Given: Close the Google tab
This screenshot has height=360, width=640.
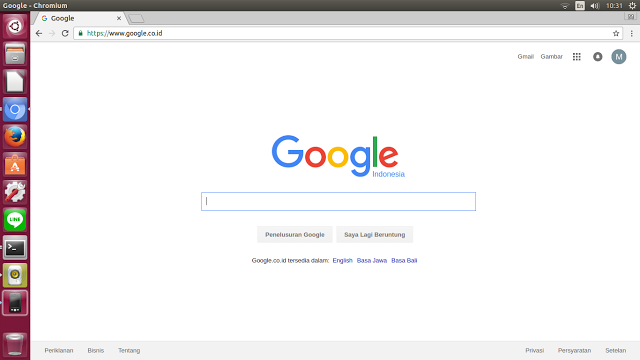Looking at the screenshot, I should [x=119, y=18].
